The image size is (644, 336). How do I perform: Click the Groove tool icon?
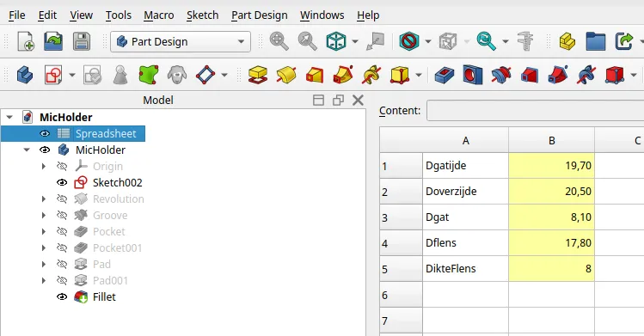[501, 75]
